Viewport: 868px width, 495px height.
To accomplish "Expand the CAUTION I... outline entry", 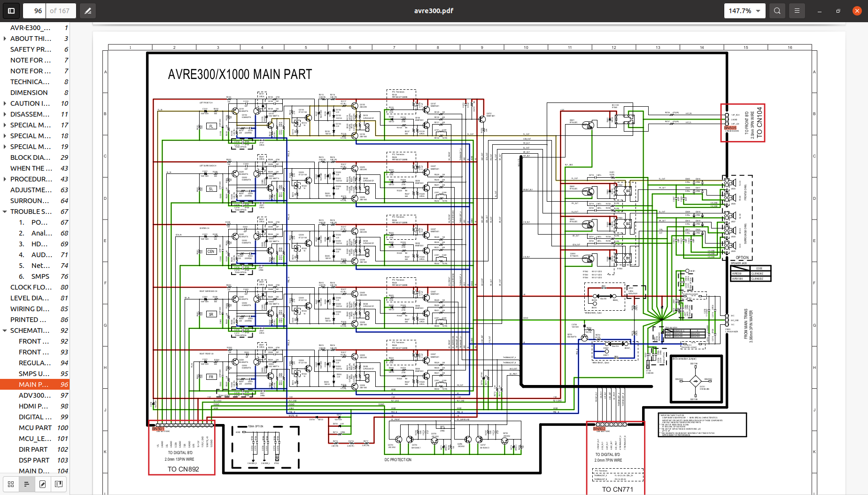I will click(x=5, y=103).
